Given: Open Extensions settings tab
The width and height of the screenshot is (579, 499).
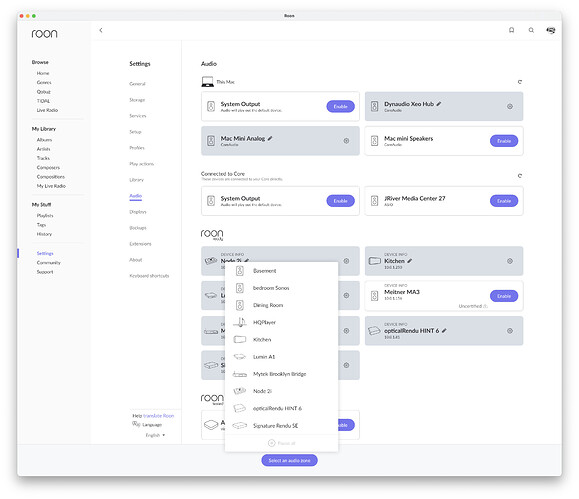Looking at the screenshot, I should pos(140,244).
